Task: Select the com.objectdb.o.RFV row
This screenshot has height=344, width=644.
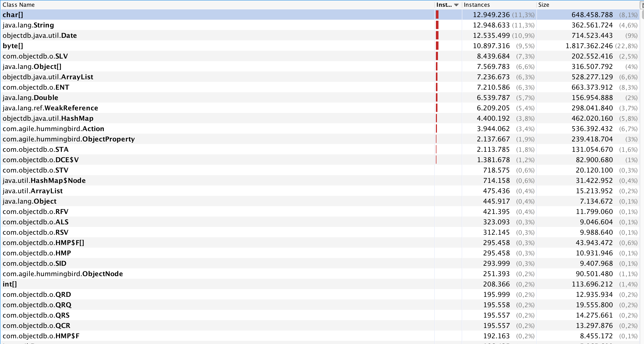Action: pos(320,212)
